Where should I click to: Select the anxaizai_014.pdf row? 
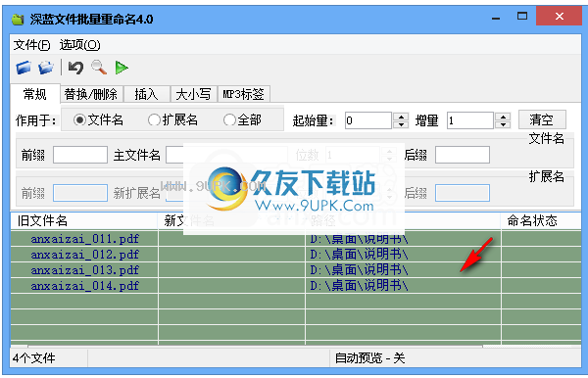coord(296,286)
